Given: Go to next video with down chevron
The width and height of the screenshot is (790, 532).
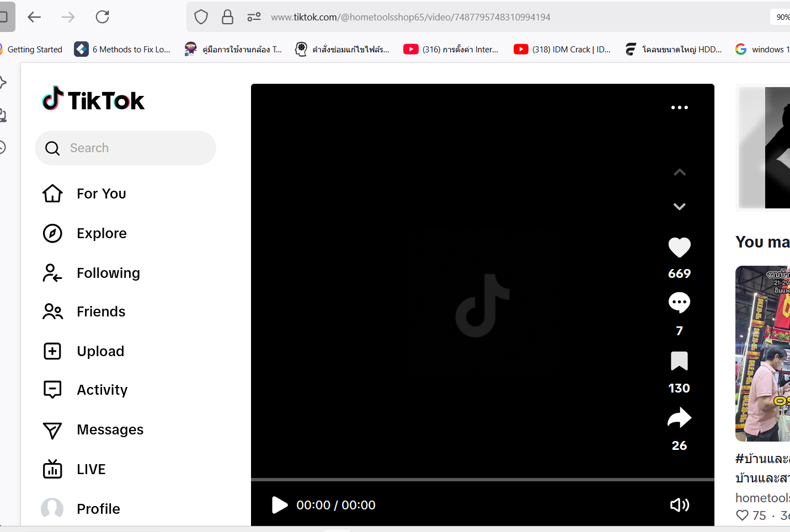Looking at the screenshot, I should click(679, 206).
